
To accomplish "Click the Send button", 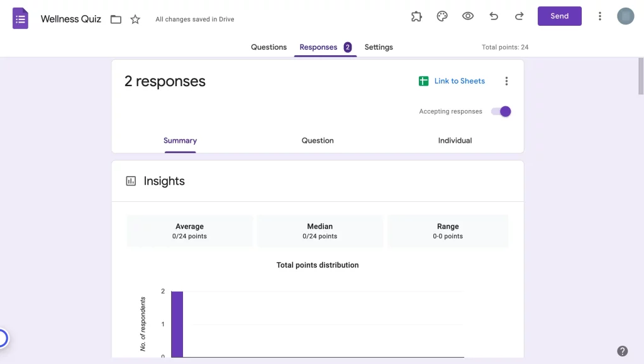I will pyautogui.click(x=559, y=16).
